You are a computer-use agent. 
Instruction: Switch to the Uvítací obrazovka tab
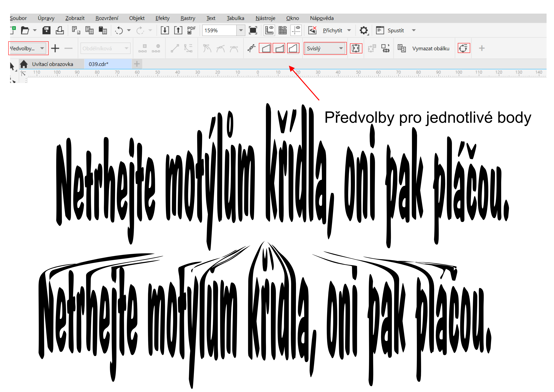(52, 64)
